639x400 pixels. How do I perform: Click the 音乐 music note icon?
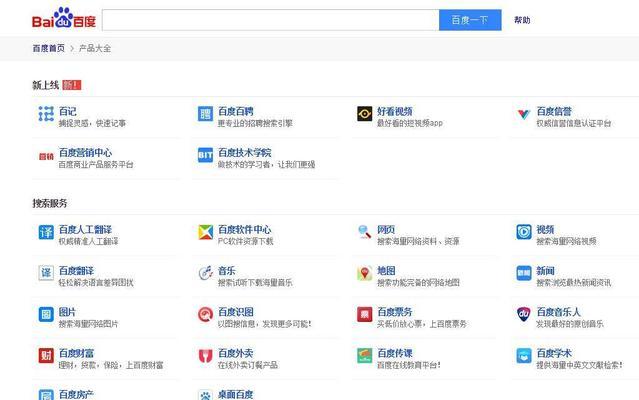(x=205, y=273)
